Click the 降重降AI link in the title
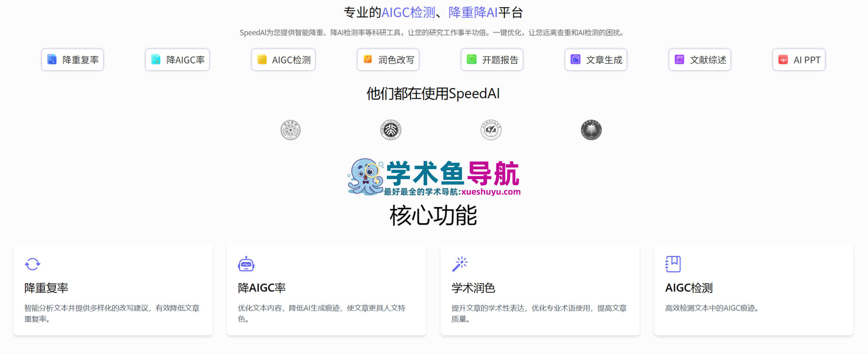The width and height of the screenshot is (868, 354). coord(472,12)
